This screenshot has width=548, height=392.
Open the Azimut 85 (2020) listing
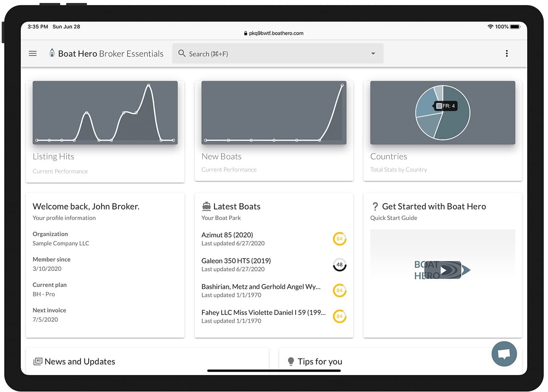click(227, 235)
